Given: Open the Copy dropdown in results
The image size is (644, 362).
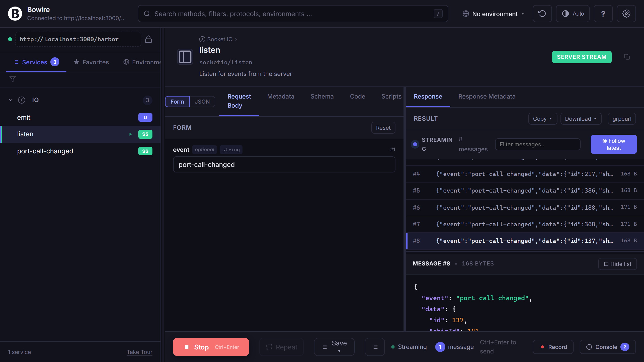Looking at the screenshot, I should [x=543, y=119].
